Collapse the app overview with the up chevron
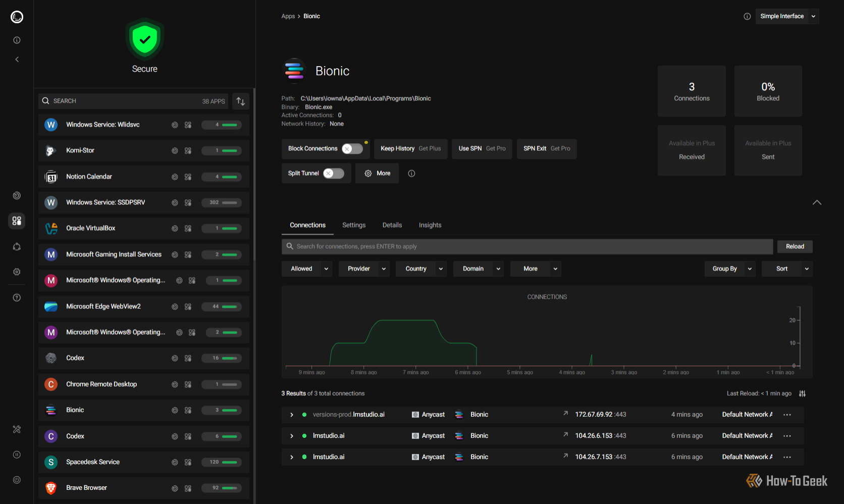The image size is (844, 504). [817, 203]
